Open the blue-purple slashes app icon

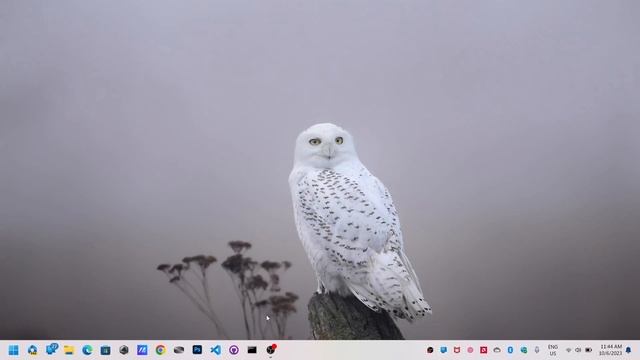tap(142, 350)
